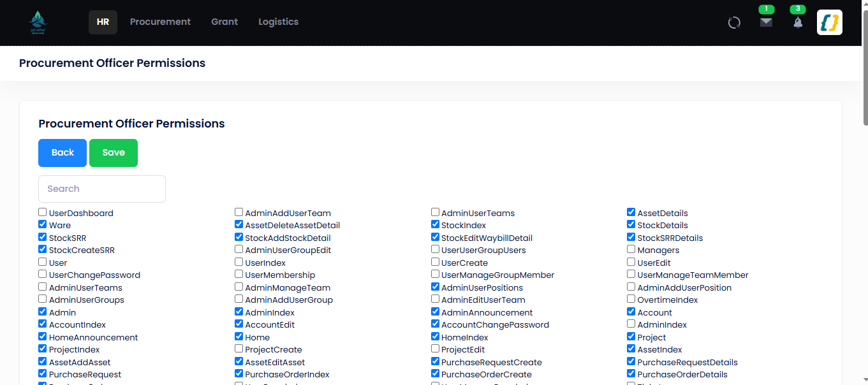Switch to the HR menu

103,22
